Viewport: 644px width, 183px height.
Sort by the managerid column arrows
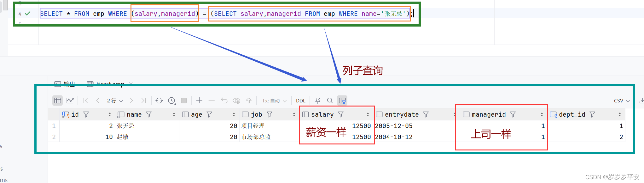click(542, 114)
